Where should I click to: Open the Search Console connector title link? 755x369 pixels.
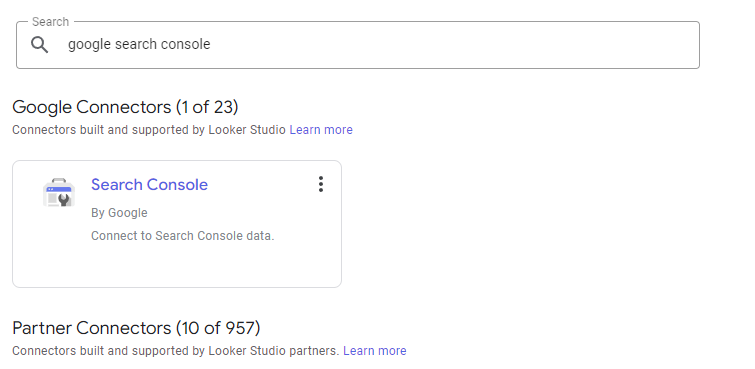(149, 184)
